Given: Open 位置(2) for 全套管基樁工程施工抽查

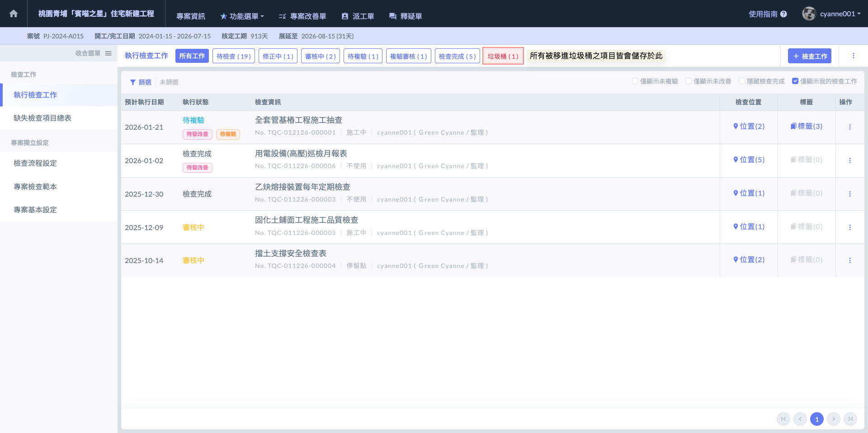Looking at the screenshot, I should tap(749, 127).
